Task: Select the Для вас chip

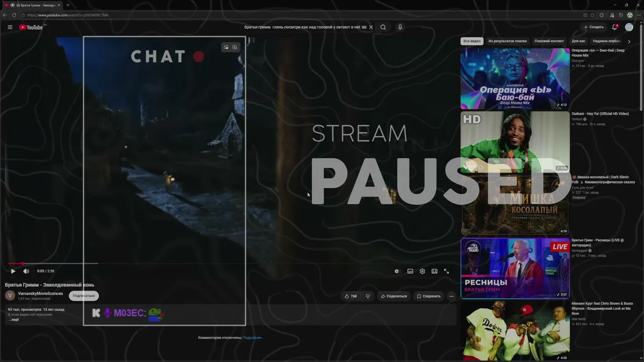Action: click(x=579, y=41)
